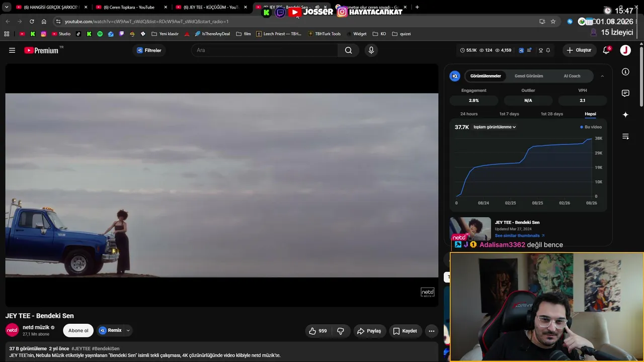Bookmark this page with the star
The image size is (644, 362).
pos(553,22)
